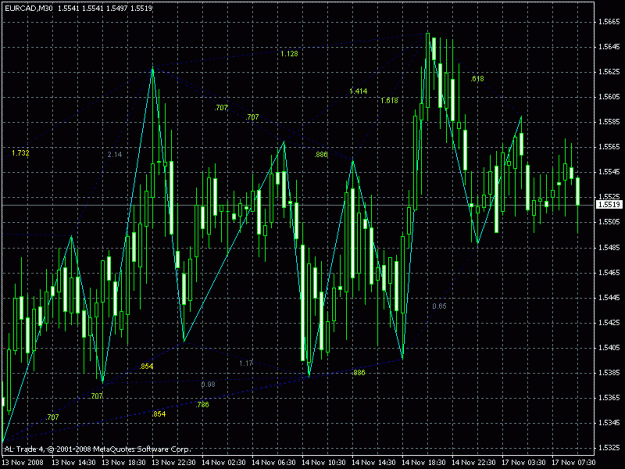The width and height of the screenshot is (625, 469).
Task: Click the grey 0.98 ratio label
Action: click(208, 384)
